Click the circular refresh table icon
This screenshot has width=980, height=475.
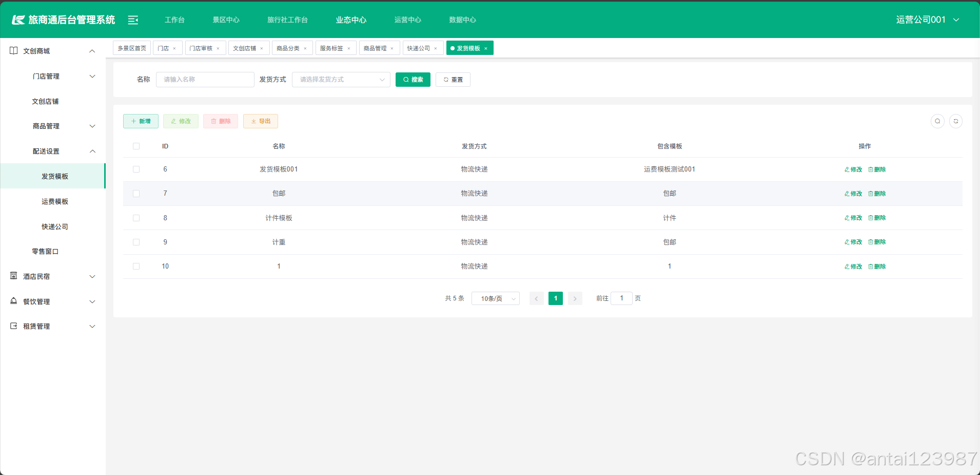coord(956,121)
